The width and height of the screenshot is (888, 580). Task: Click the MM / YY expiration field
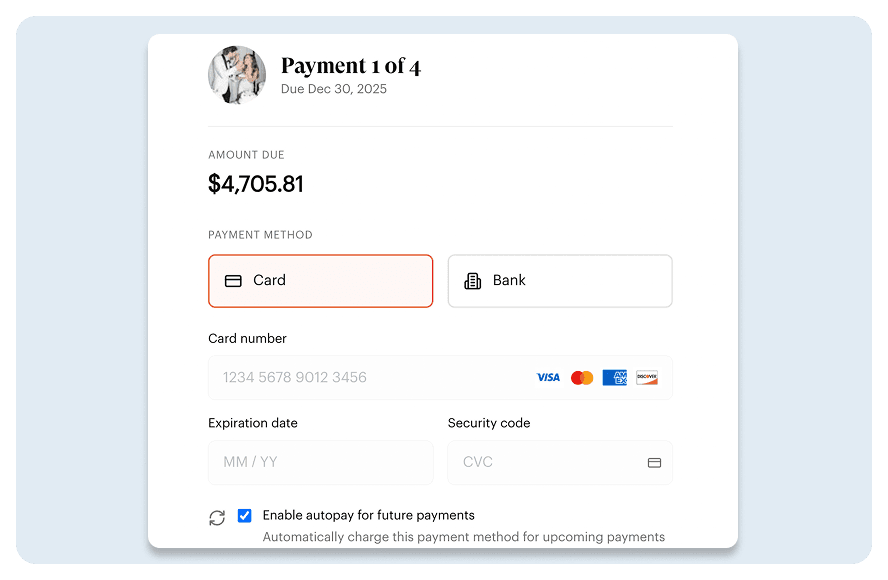[320, 462]
